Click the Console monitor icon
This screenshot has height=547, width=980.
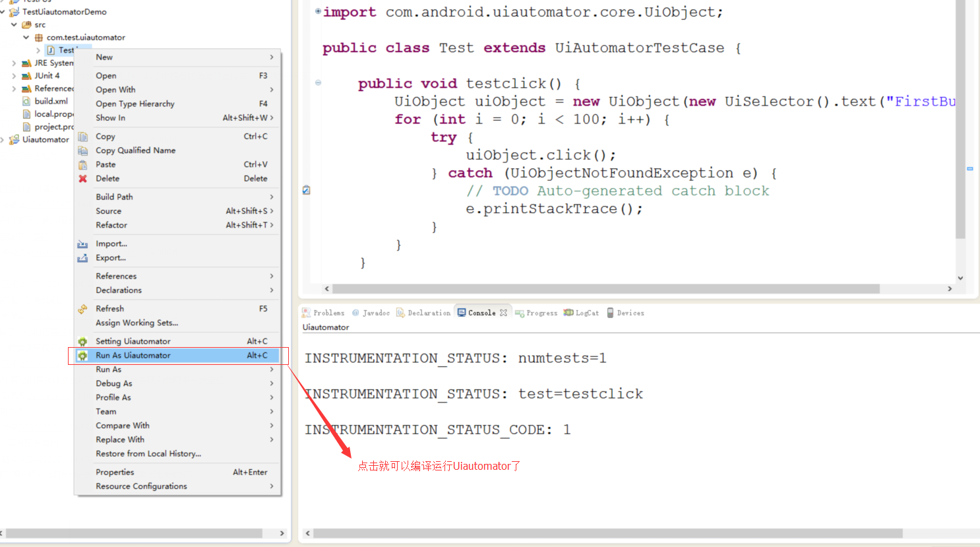tap(462, 313)
